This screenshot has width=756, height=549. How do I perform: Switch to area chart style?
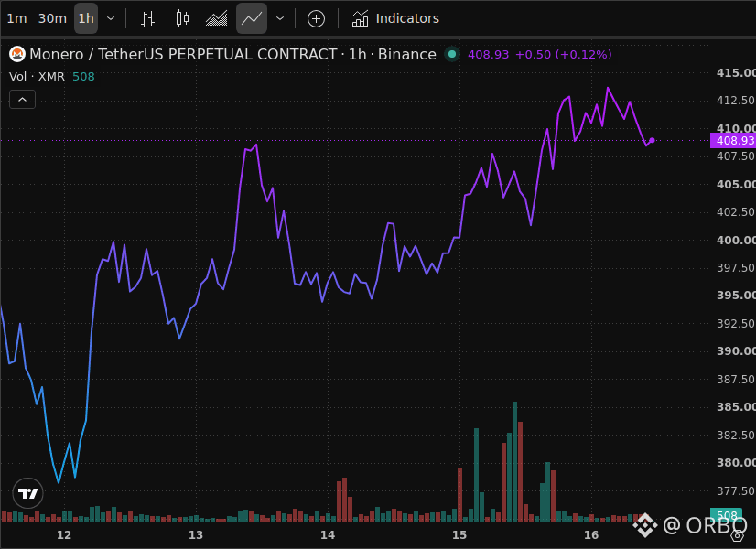pos(217,18)
